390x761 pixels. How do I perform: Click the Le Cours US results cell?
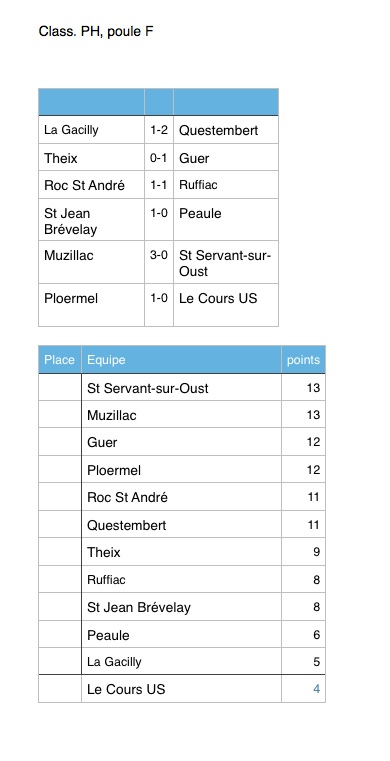[226, 305]
